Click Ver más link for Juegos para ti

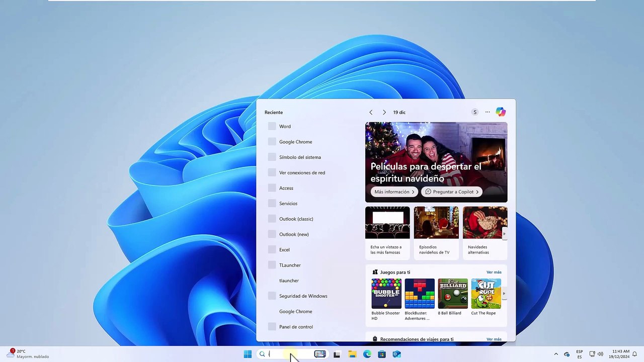[494, 272]
